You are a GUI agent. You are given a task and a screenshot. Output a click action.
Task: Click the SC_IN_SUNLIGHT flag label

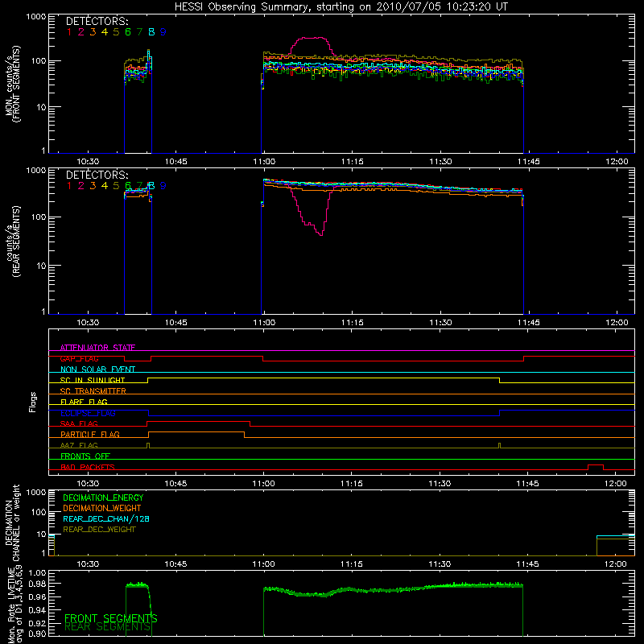click(x=93, y=380)
